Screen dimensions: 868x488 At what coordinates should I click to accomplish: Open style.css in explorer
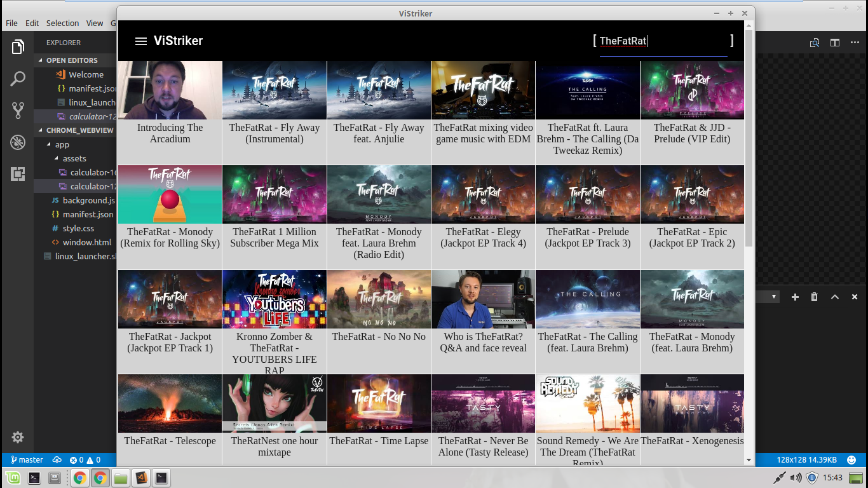pos(75,228)
